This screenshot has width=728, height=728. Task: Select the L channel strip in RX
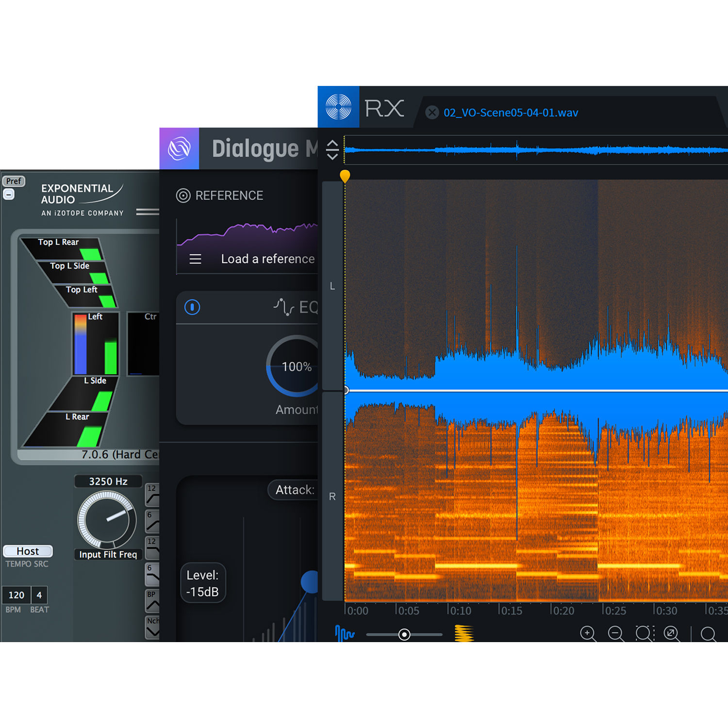click(x=332, y=286)
